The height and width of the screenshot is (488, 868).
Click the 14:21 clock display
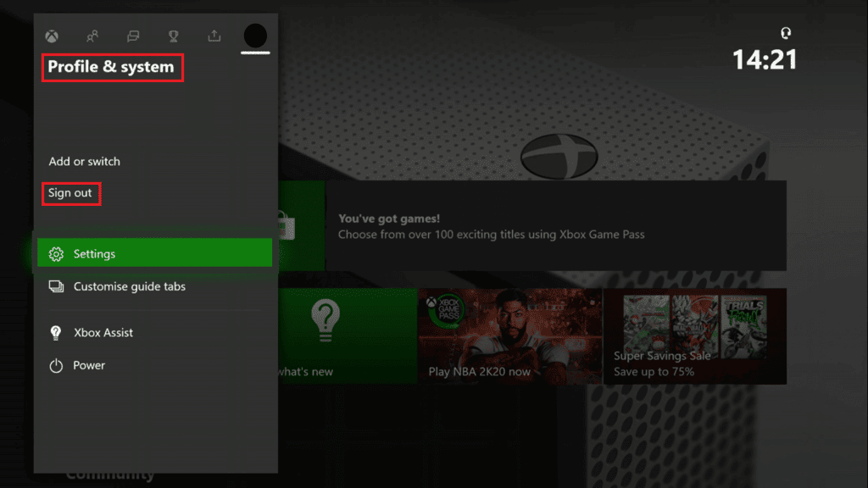[x=764, y=59]
